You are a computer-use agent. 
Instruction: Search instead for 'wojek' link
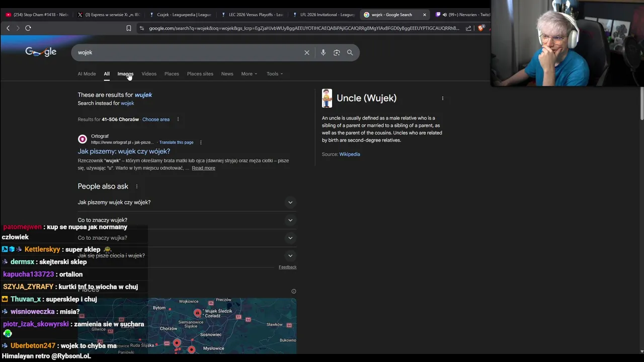pyautogui.click(x=127, y=103)
